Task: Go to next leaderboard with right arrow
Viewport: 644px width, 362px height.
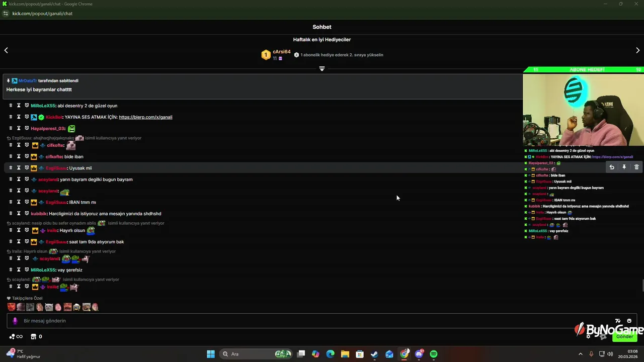Action: (638, 50)
